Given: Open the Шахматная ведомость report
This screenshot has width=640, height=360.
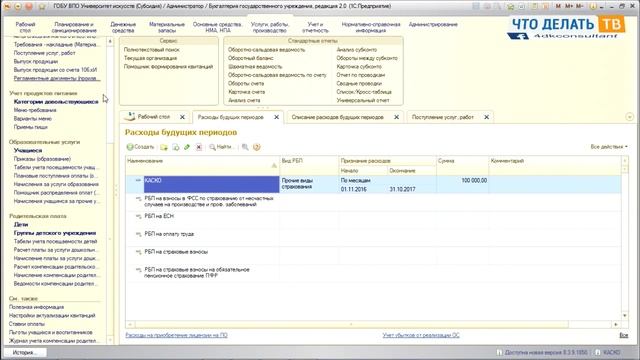Looking at the screenshot, I should tap(255, 67).
